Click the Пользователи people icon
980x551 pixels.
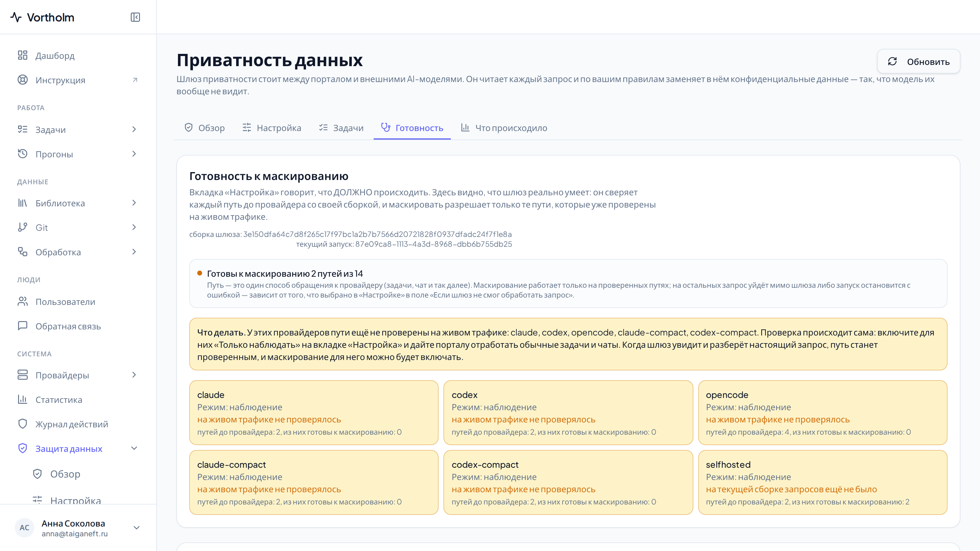pyautogui.click(x=22, y=302)
